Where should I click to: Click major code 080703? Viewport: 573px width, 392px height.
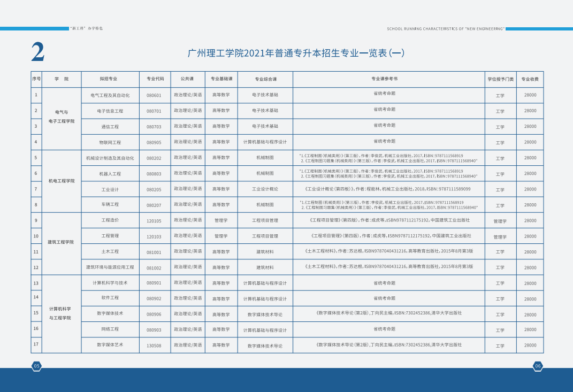click(154, 127)
